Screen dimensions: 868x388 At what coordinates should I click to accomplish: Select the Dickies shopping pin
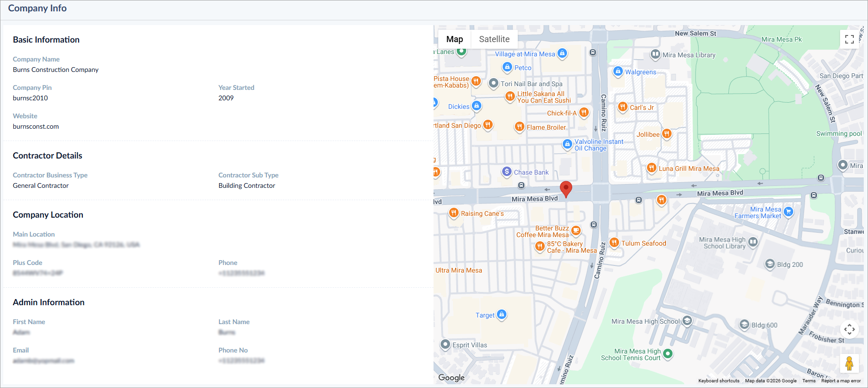(477, 106)
